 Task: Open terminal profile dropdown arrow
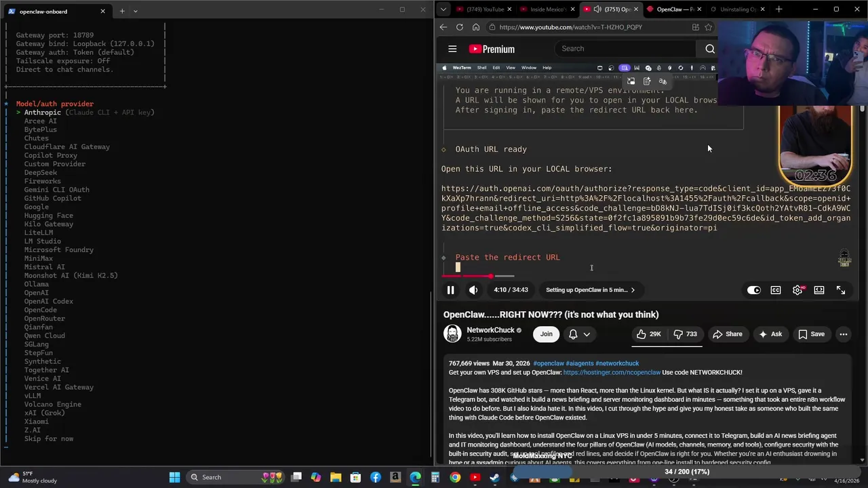click(x=135, y=11)
